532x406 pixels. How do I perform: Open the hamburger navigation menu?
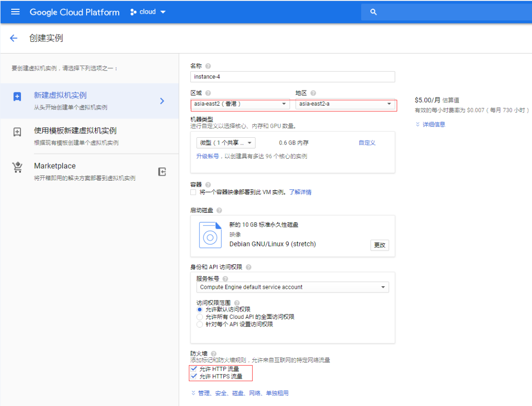[x=15, y=12]
